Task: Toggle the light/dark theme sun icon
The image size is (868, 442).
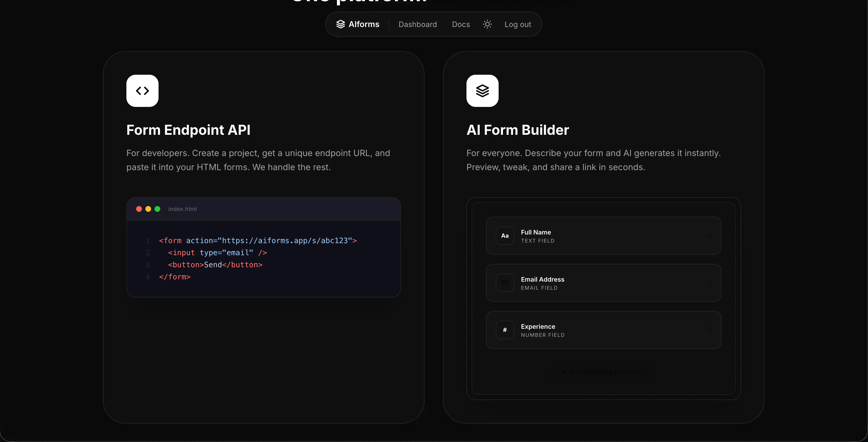Action: click(x=487, y=24)
